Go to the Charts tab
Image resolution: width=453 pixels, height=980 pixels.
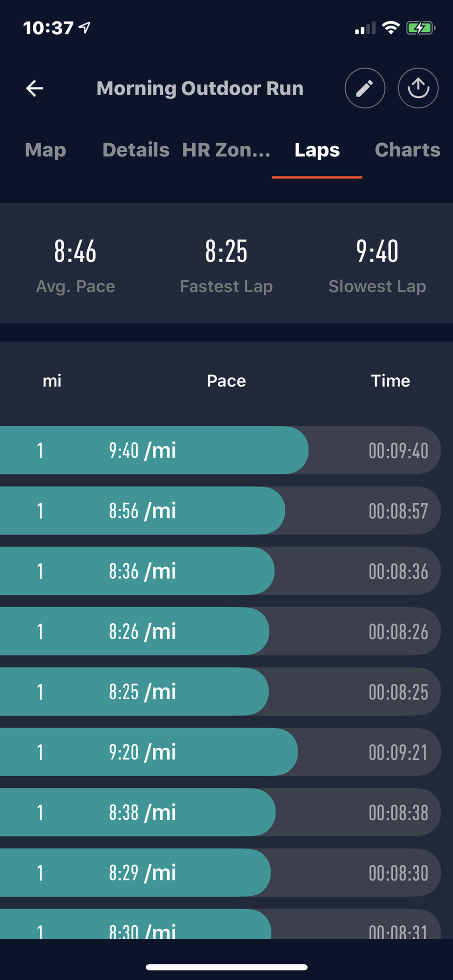(407, 150)
